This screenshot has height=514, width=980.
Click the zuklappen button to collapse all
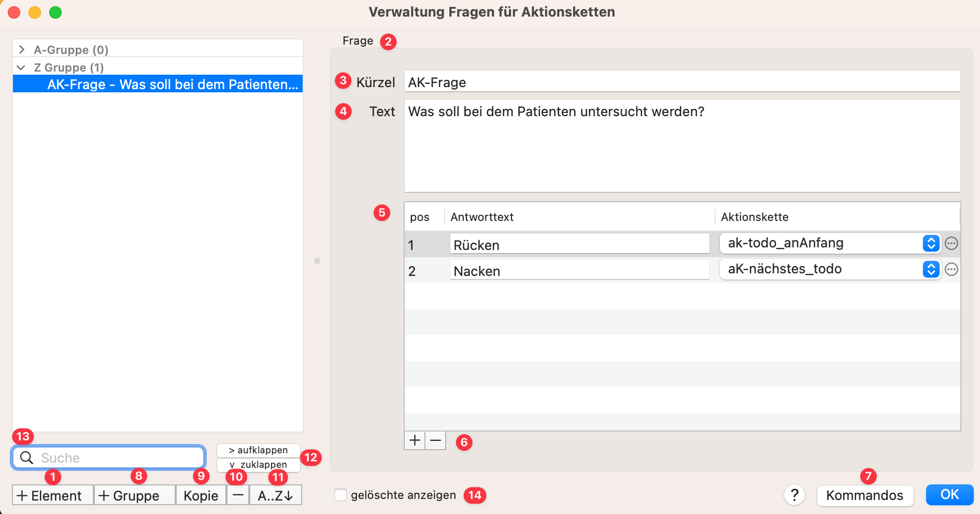point(258,465)
